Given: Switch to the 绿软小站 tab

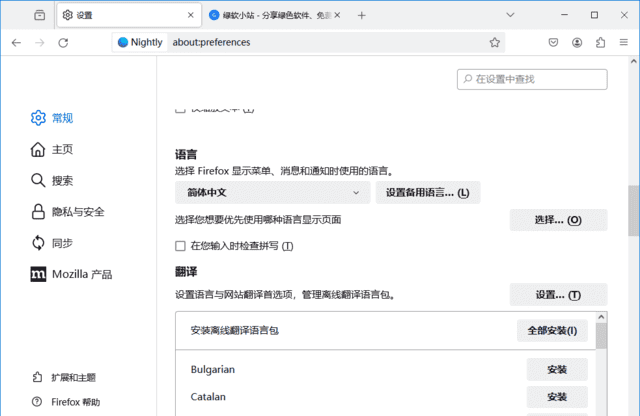Looking at the screenshot, I should 276,15.
